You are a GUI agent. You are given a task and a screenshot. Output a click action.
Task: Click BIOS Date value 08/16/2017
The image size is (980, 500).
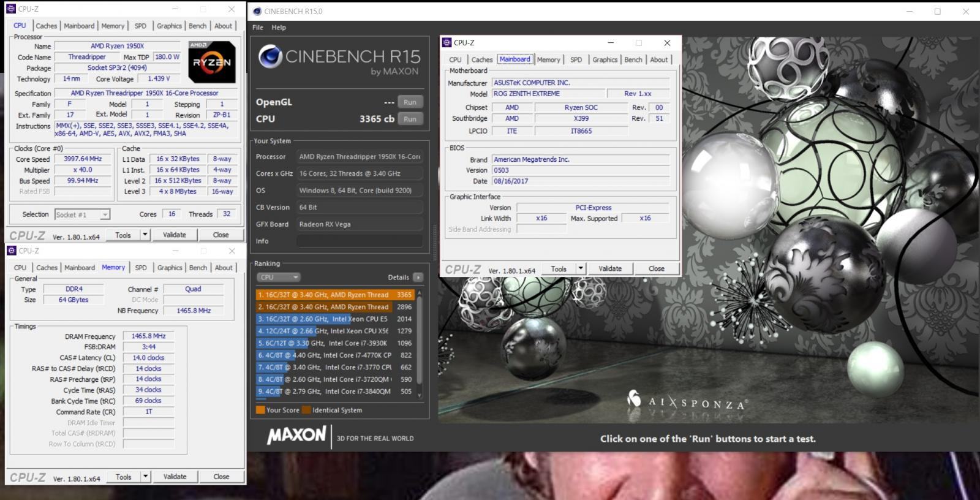581,181
